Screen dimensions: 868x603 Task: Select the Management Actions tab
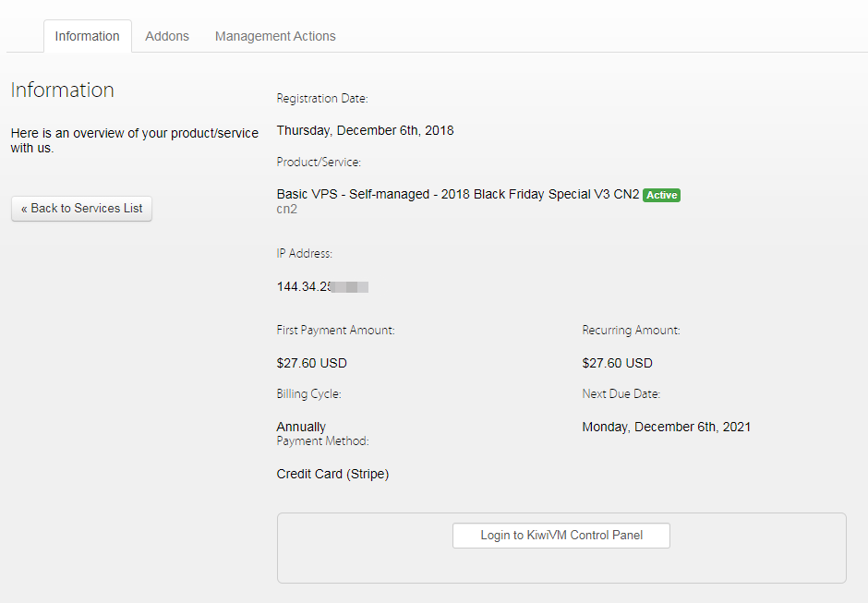pyautogui.click(x=275, y=36)
